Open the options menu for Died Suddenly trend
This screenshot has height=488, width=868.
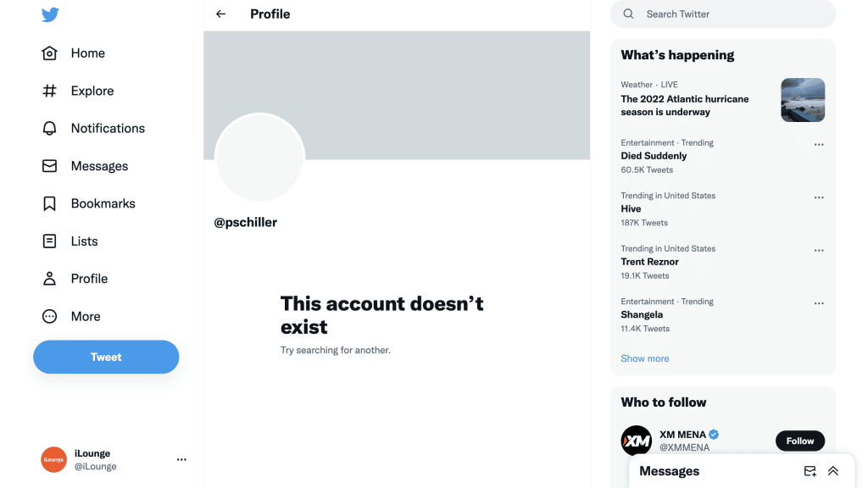pos(819,144)
